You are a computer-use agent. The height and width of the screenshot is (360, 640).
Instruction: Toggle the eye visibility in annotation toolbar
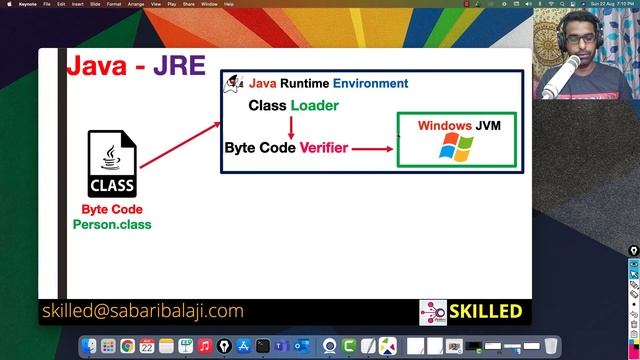pos(634,264)
